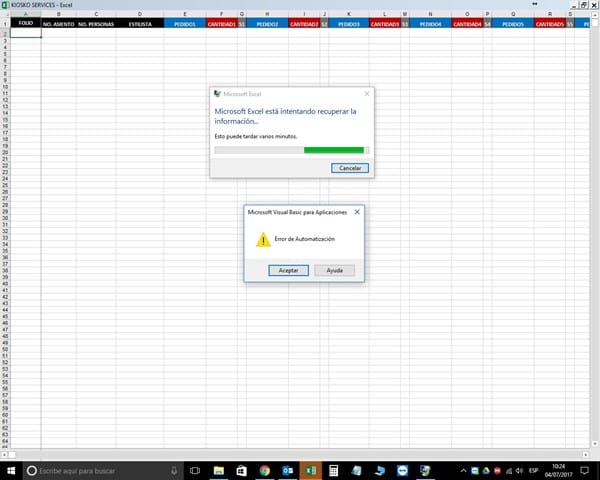This screenshot has height=480, width=600.
Task: Click the Cortana search box
Action: pyautogui.click(x=103, y=470)
